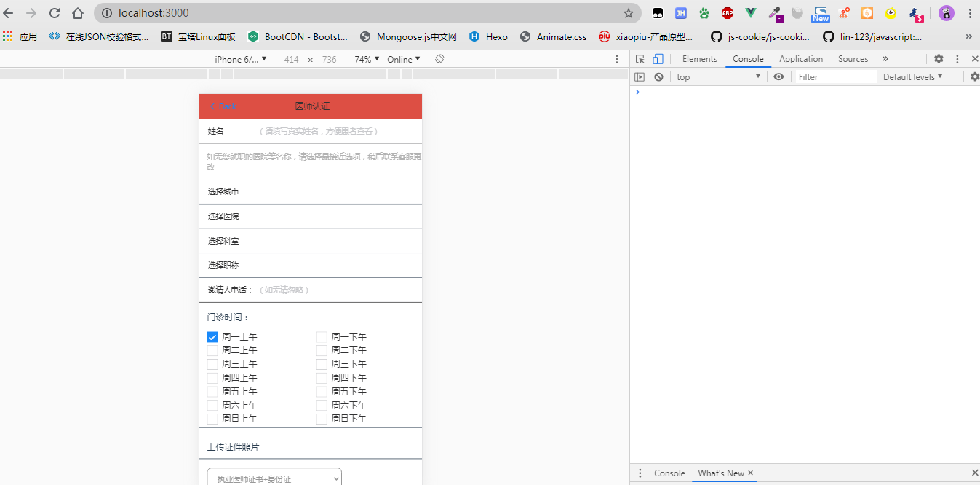
Task: Open device toolbar more options menu
Action: 617,59
